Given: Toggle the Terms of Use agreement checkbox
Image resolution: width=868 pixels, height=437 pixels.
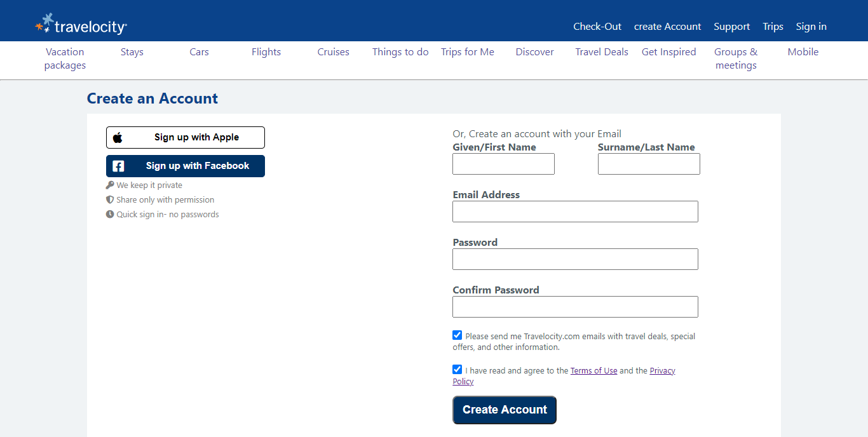Looking at the screenshot, I should tap(457, 369).
